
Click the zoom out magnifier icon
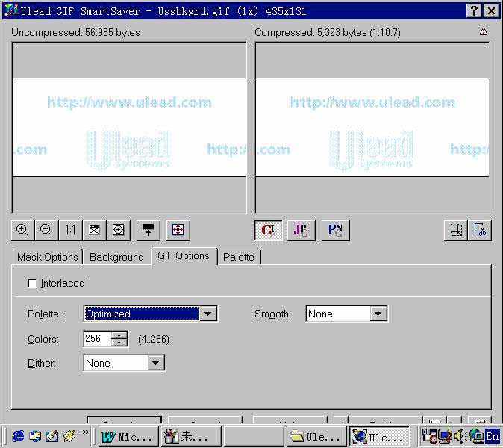(46, 230)
